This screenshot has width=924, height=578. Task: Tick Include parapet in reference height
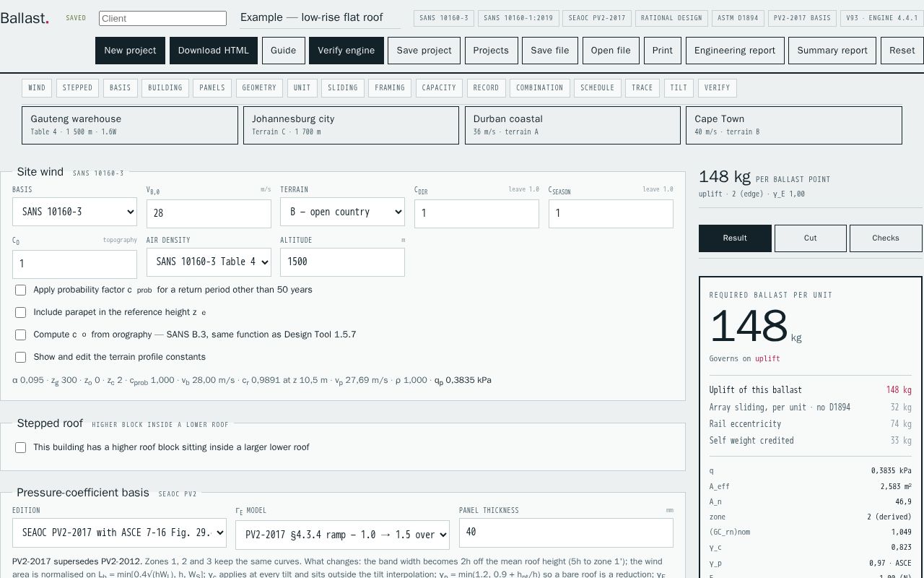pyautogui.click(x=20, y=312)
